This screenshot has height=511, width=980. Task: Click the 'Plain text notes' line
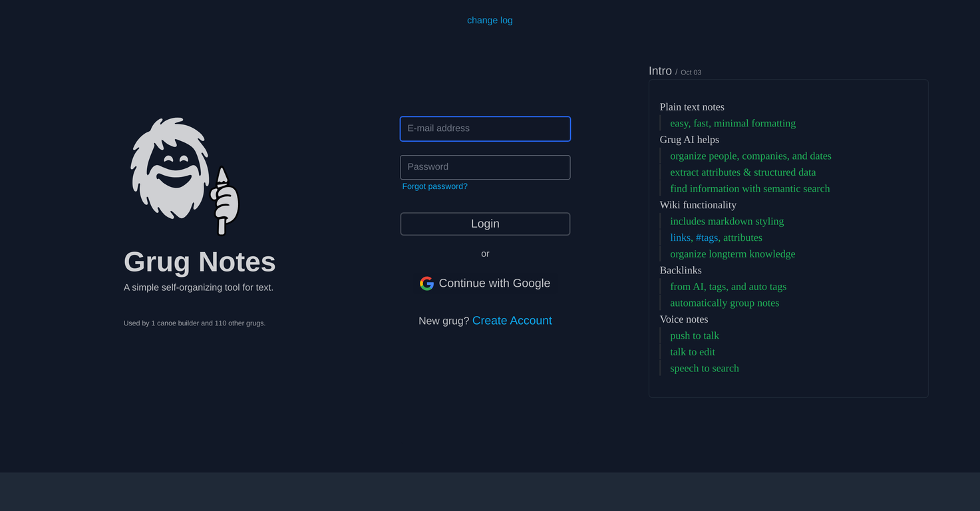(692, 107)
